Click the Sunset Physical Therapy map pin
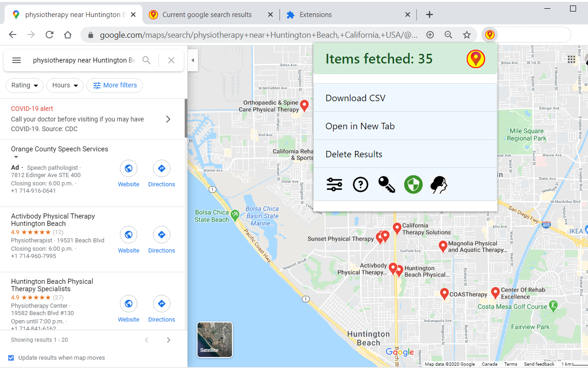The image size is (588, 368). [x=380, y=238]
